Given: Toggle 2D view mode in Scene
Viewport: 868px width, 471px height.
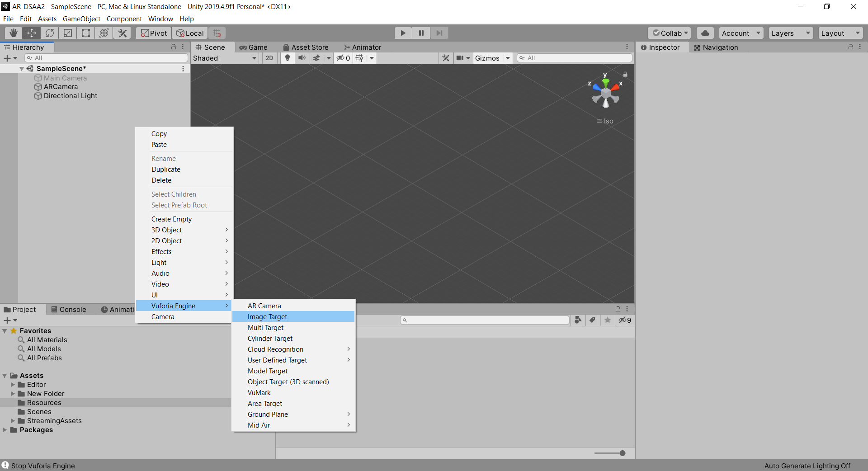Looking at the screenshot, I should pyautogui.click(x=269, y=58).
